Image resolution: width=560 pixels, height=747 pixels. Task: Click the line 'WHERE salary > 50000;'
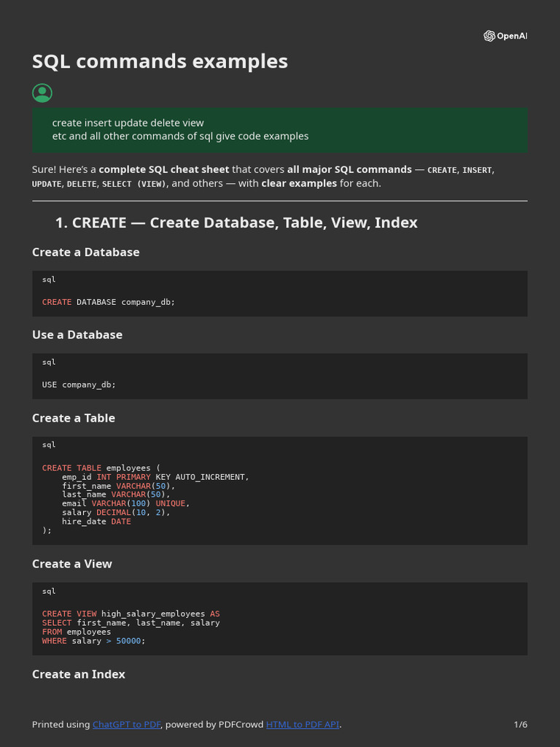pyautogui.click(x=93, y=640)
